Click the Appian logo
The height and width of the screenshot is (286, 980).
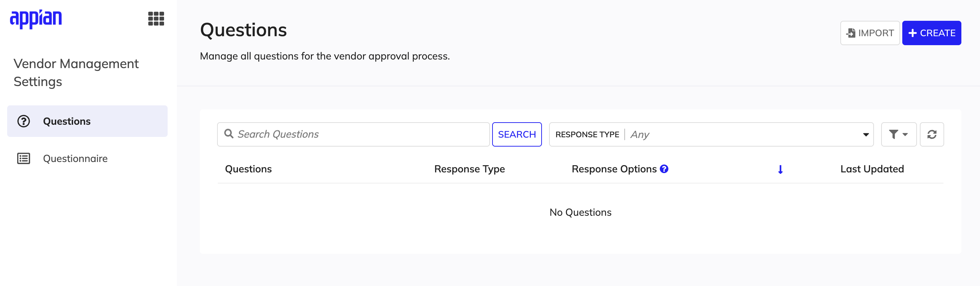click(36, 19)
